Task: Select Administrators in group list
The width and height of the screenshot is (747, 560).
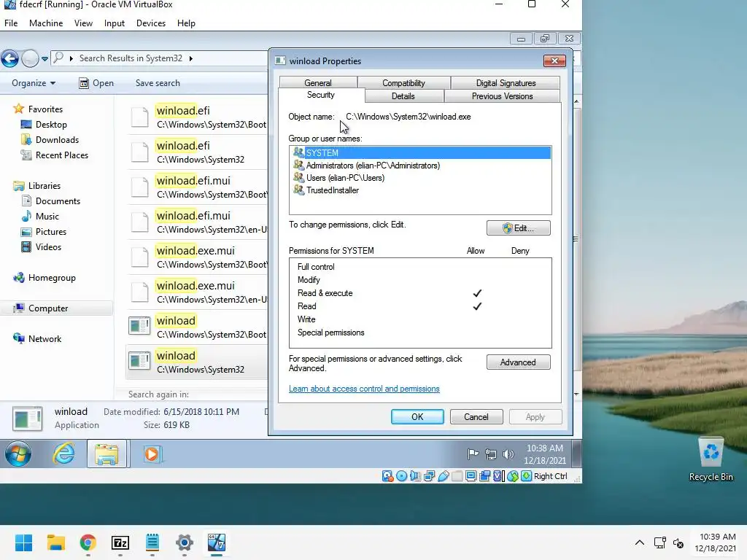Action: coord(419,166)
